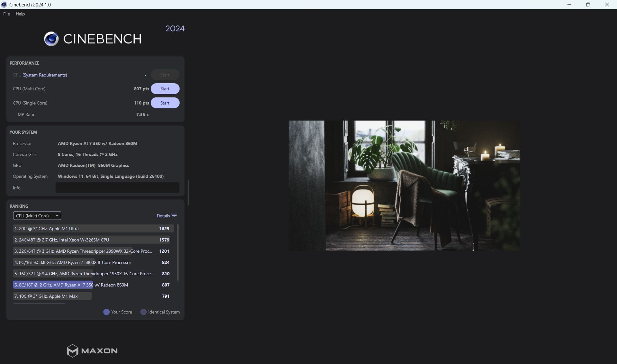The width and height of the screenshot is (617, 364).
Task: Minimize the Cinebench window
Action: [x=569, y=5]
